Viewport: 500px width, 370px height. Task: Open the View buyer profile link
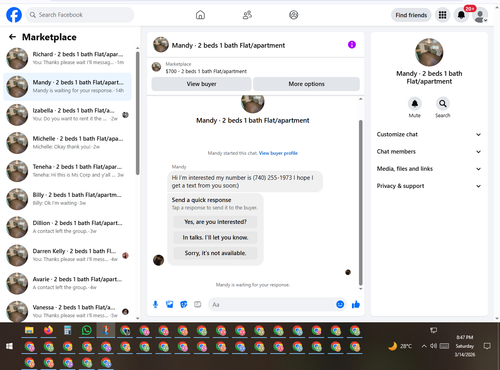[x=278, y=153]
